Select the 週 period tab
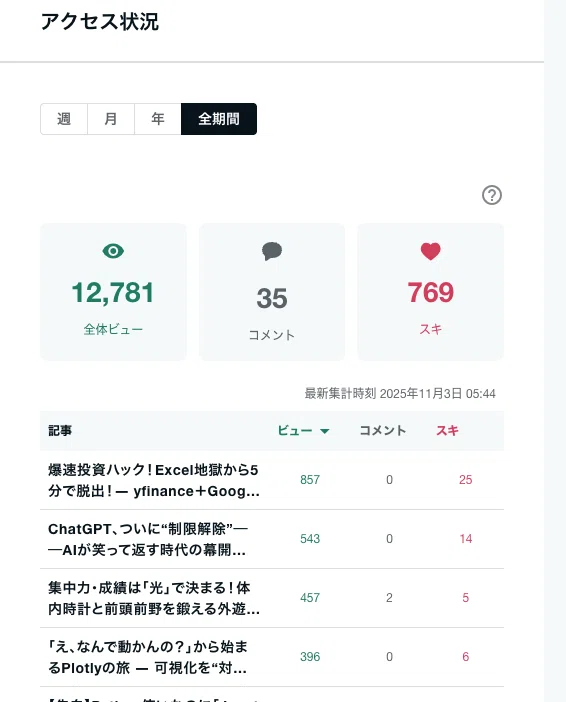The height and width of the screenshot is (702, 566). pyautogui.click(x=64, y=119)
